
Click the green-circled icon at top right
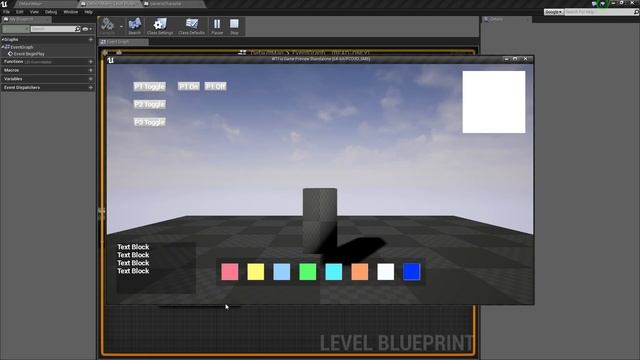[x=603, y=3]
